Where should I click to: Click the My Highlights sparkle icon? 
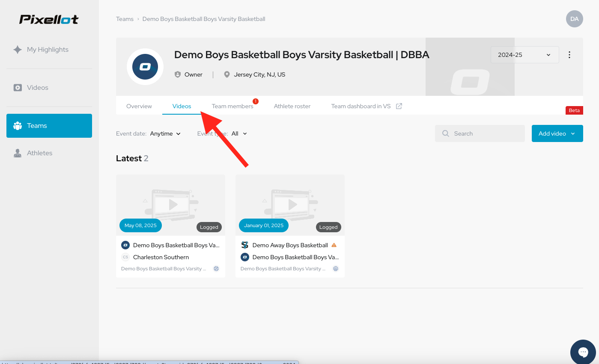point(18,50)
